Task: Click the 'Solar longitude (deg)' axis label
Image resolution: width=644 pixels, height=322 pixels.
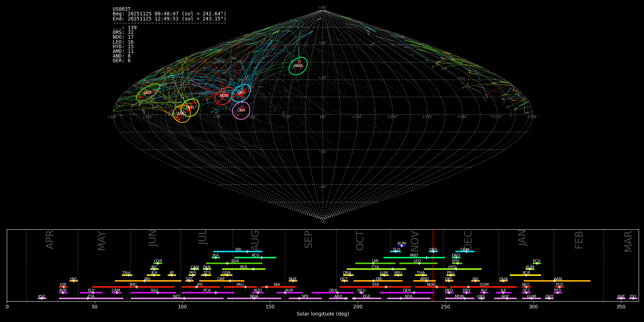Action: pyautogui.click(x=323, y=314)
